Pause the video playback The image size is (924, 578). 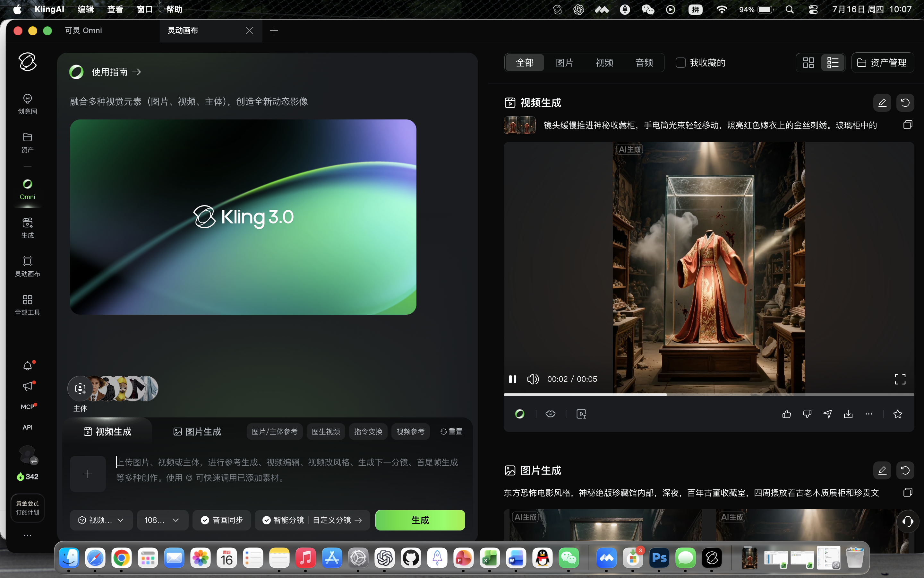coord(513,379)
